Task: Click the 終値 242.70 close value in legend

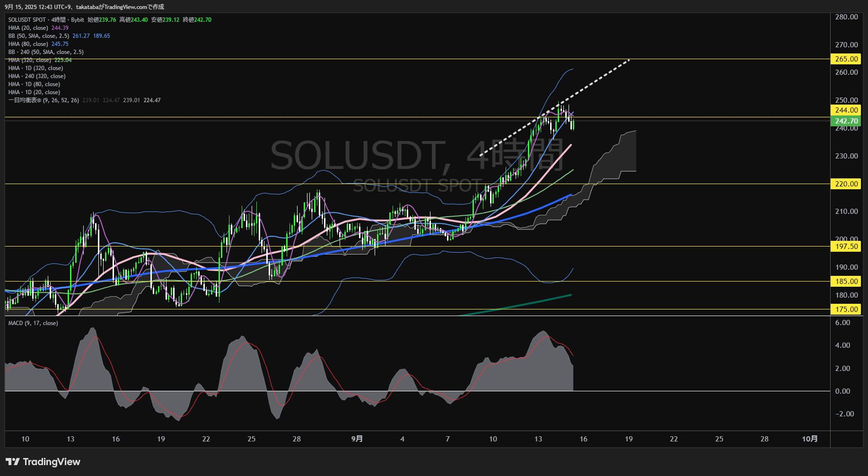Action: point(197,20)
